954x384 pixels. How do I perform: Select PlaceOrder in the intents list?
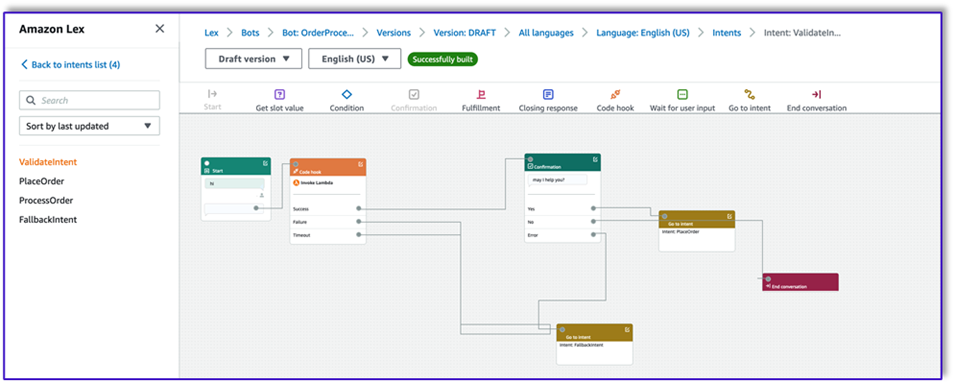point(42,181)
